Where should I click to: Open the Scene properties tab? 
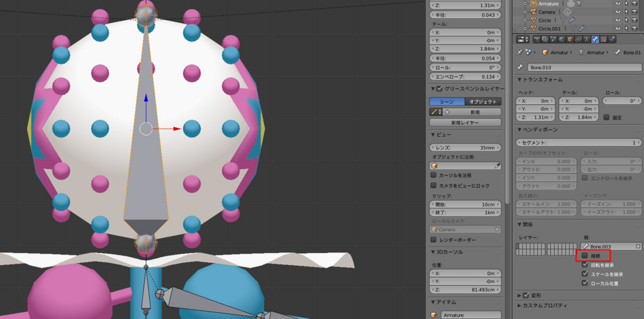(x=553, y=39)
